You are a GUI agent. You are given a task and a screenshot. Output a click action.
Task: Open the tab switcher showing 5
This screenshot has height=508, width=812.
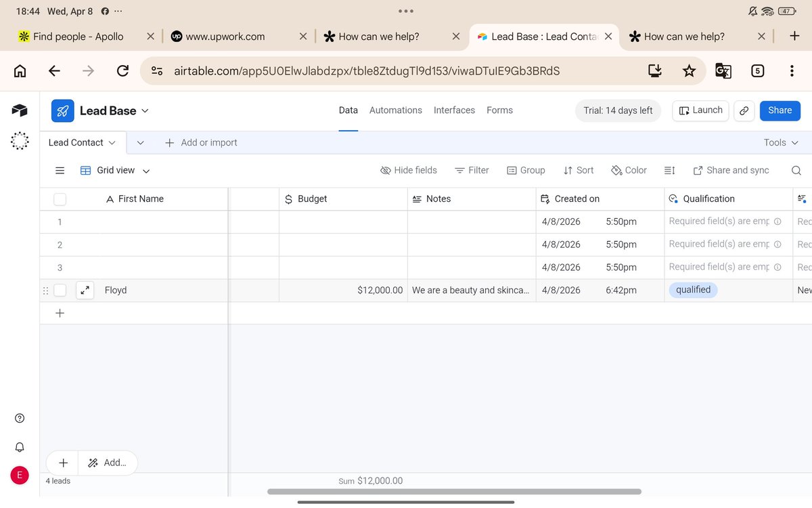(758, 70)
